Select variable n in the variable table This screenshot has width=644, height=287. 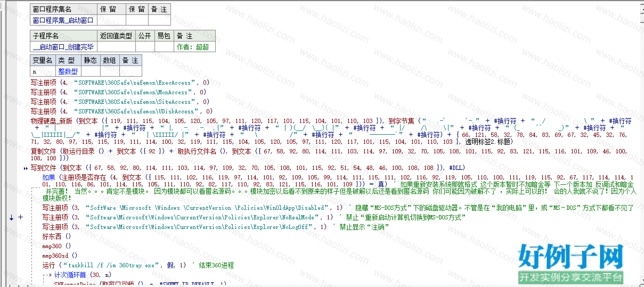[43, 72]
